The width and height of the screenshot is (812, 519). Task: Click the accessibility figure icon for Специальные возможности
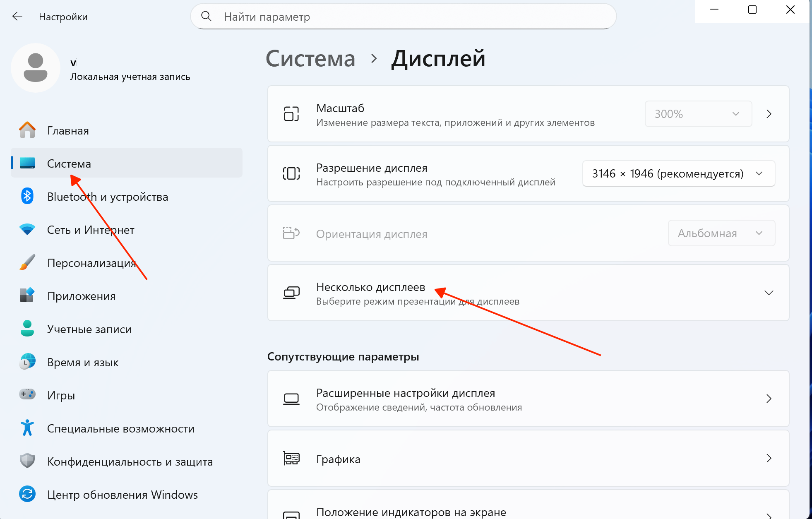[x=27, y=428]
